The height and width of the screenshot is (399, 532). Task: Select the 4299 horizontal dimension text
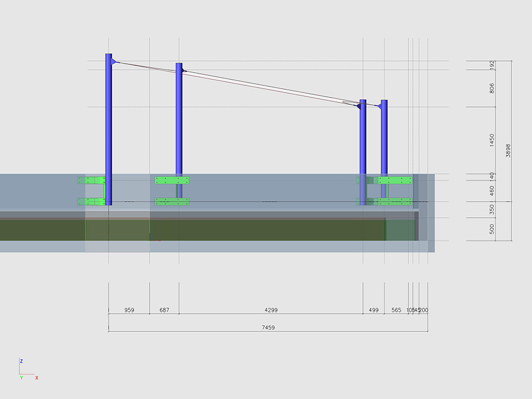(x=270, y=310)
